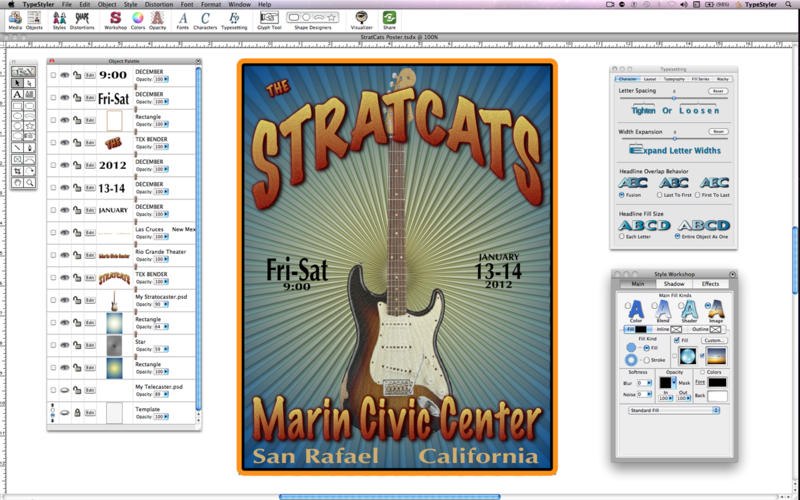This screenshot has width=800, height=500.
Task: Choose Each Letter headline fill size
Action: click(621, 236)
